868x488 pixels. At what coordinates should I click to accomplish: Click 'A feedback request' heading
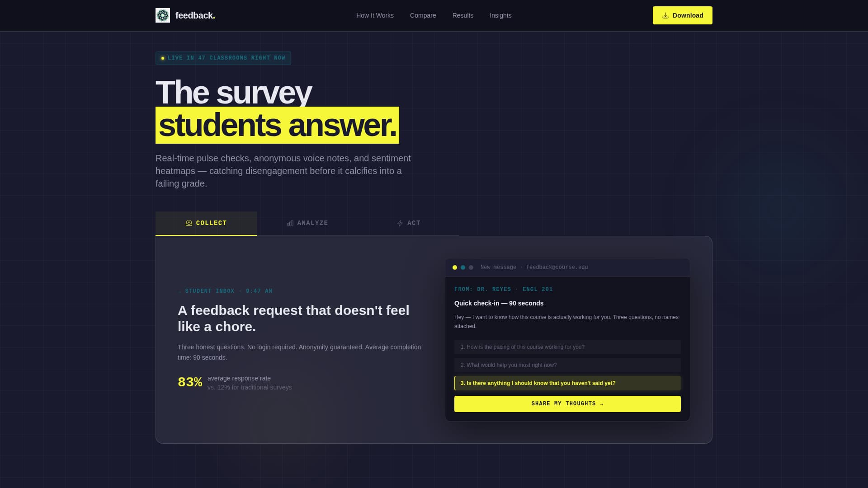pos(293,319)
